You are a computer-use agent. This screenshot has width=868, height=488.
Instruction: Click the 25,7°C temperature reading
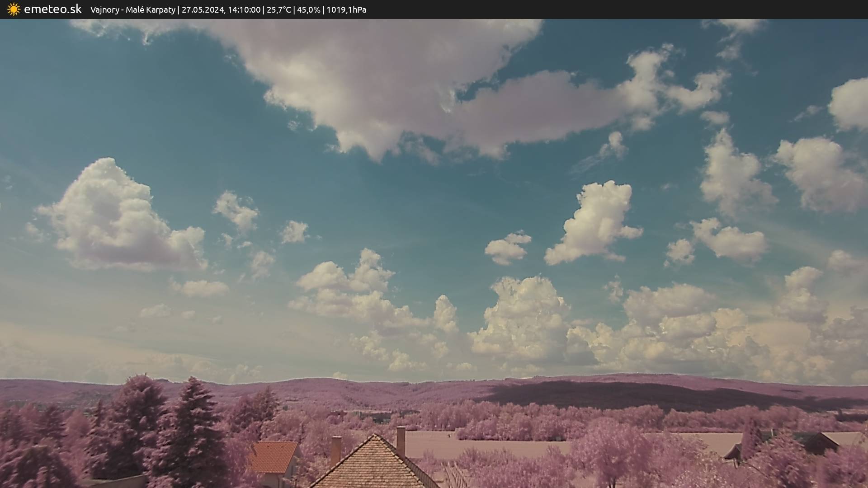coord(278,10)
